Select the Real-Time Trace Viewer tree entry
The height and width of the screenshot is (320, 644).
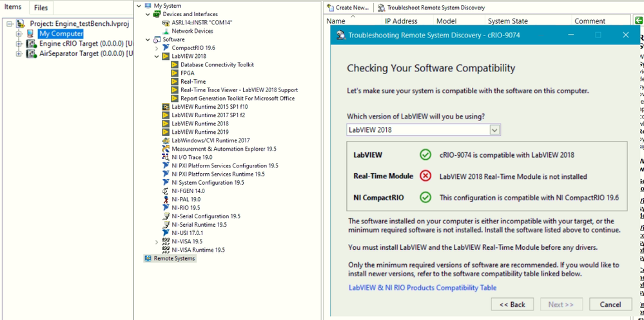(239, 90)
